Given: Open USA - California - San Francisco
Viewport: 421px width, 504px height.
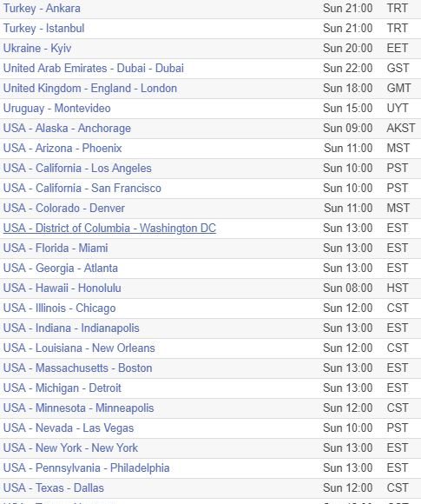Looking at the screenshot, I should pyautogui.click(x=82, y=188).
